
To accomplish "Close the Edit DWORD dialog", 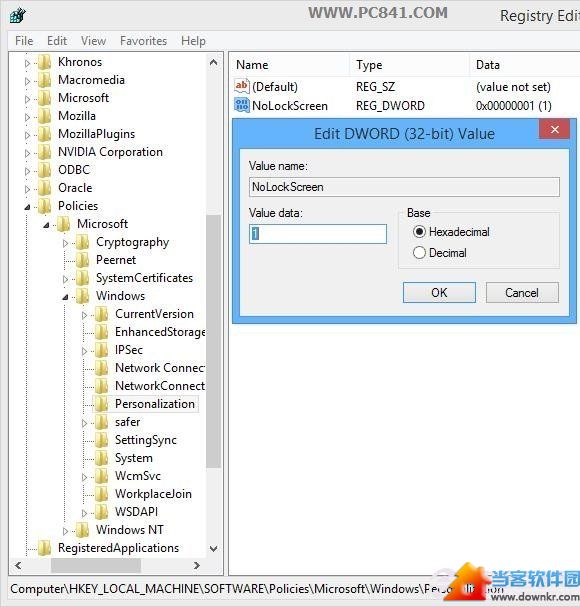I will (554, 129).
